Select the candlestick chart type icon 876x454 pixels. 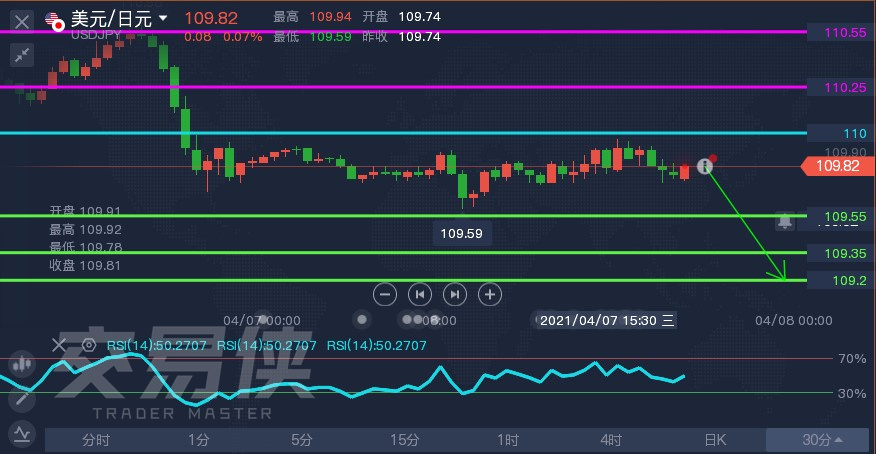tap(22, 364)
